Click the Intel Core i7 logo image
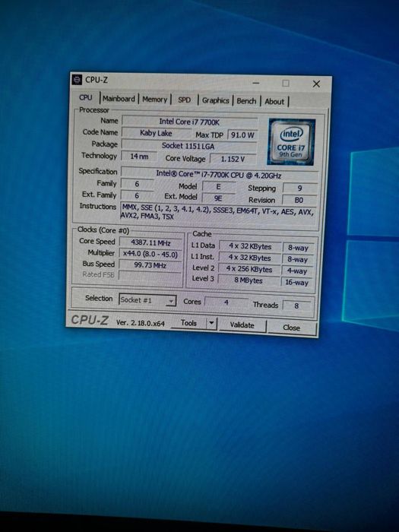 pyautogui.click(x=291, y=142)
